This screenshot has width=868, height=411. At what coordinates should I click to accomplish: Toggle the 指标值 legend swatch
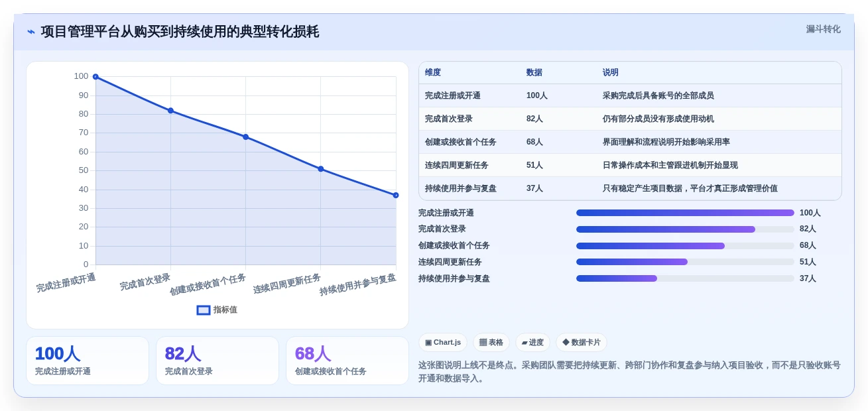pos(204,310)
